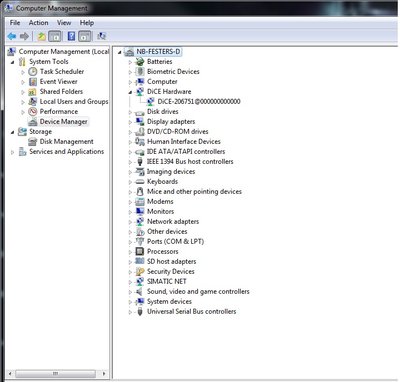Expand the Shared Folders node
This screenshot has height=382, width=400.
(x=23, y=92)
